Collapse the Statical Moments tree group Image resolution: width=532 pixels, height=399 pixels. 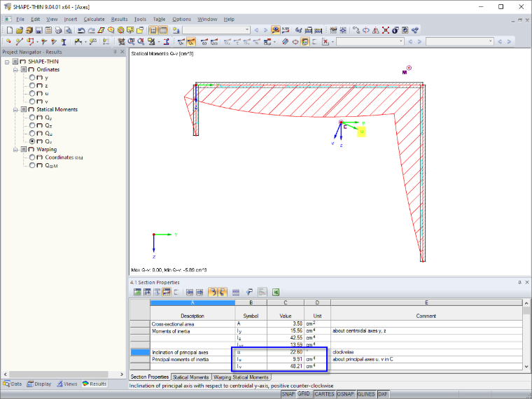pyautogui.click(x=15, y=110)
